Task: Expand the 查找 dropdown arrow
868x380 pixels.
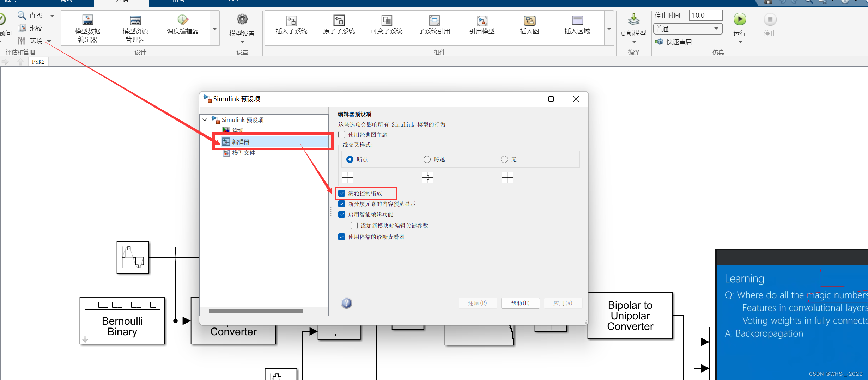Action: click(x=52, y=16)
